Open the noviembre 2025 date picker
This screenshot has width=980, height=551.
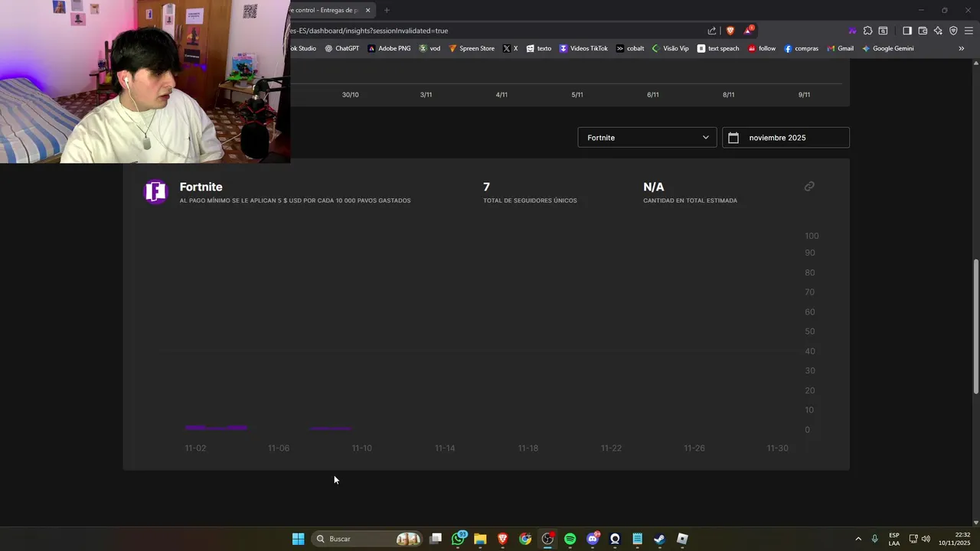[786, 138]
